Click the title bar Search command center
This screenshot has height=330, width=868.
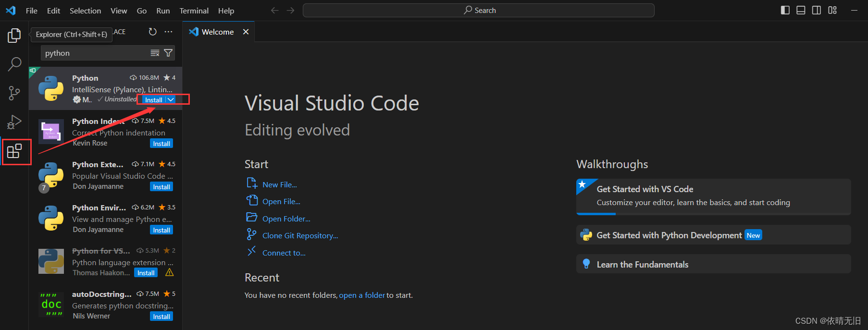click(479, 10)
